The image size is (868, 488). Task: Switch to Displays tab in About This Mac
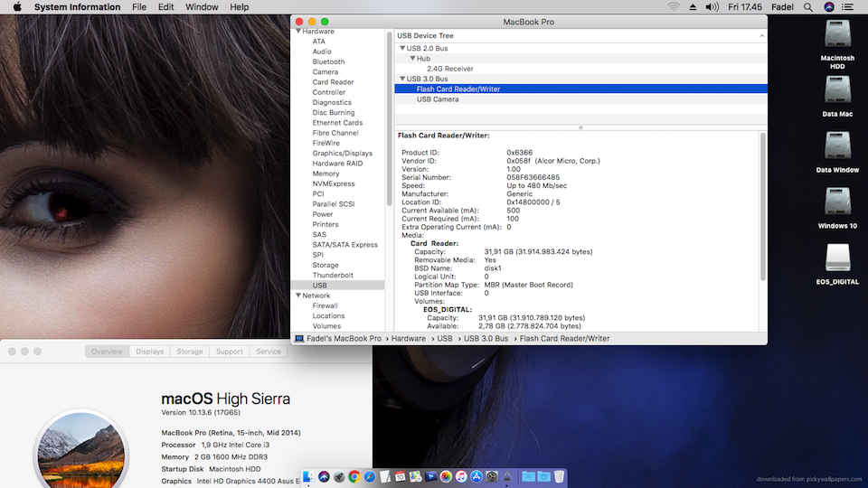[x=149, y=352]
